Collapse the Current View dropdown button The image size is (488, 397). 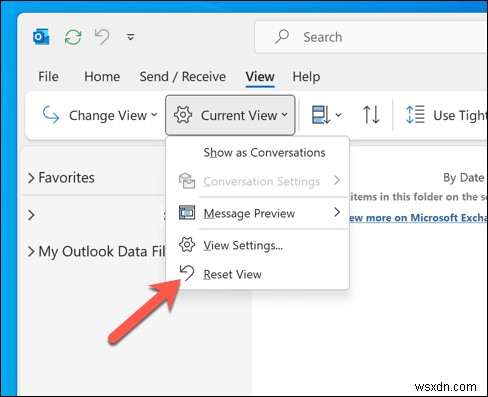230,115
